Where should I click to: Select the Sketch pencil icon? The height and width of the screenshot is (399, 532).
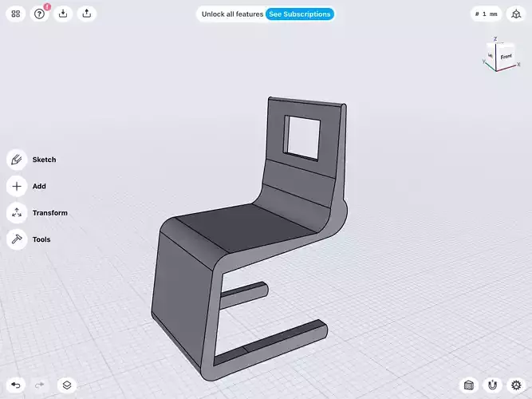pos(17,160)
